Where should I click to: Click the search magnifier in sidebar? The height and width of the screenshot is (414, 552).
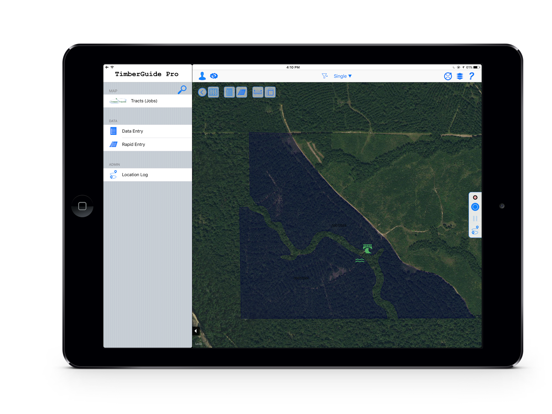[182, 89]
